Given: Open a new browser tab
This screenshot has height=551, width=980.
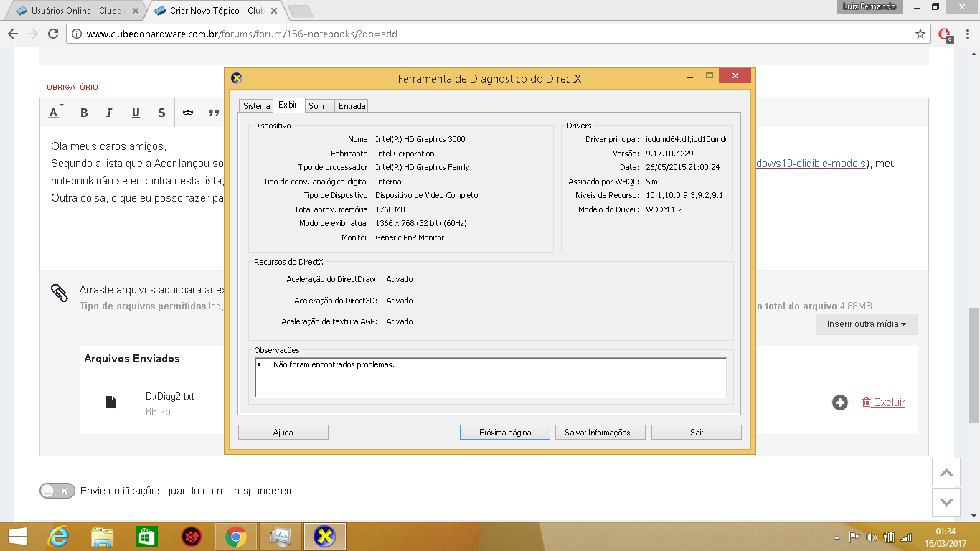Looking at the screenshot, I should [300, 11].
